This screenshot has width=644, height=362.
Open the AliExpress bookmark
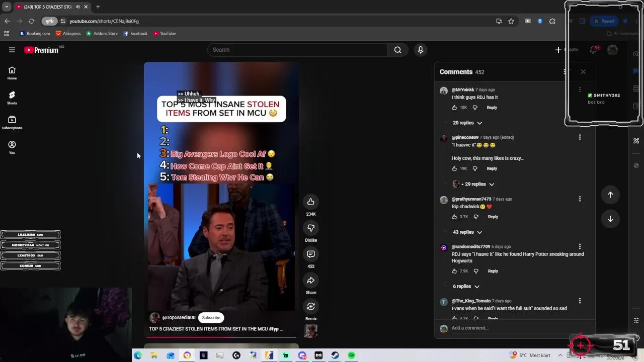[68, 34]
